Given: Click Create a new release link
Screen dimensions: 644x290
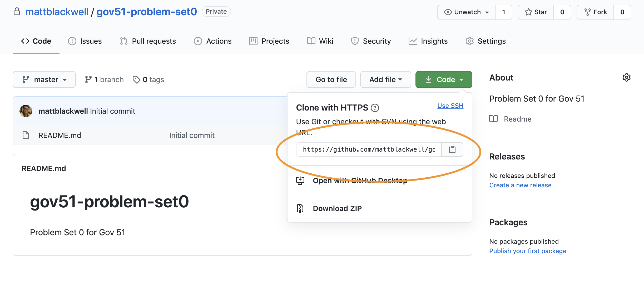Looking at the screenshot, I should (520, 185).
